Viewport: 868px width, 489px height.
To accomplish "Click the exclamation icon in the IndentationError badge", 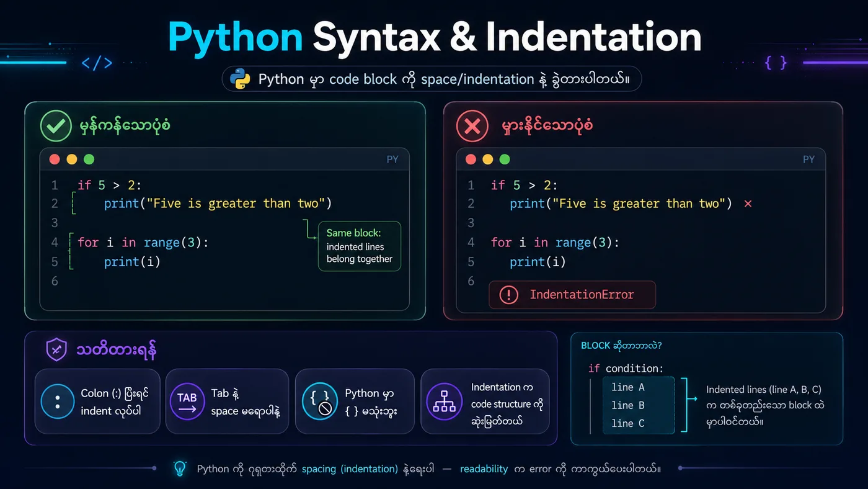I will [x=508, y=295].
